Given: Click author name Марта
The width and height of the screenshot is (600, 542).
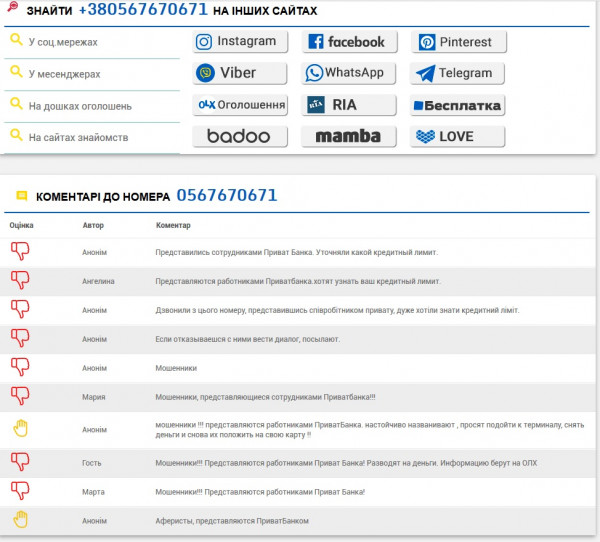Looking at the screenshot, I should pyautogui.click(x=93, y=492).
